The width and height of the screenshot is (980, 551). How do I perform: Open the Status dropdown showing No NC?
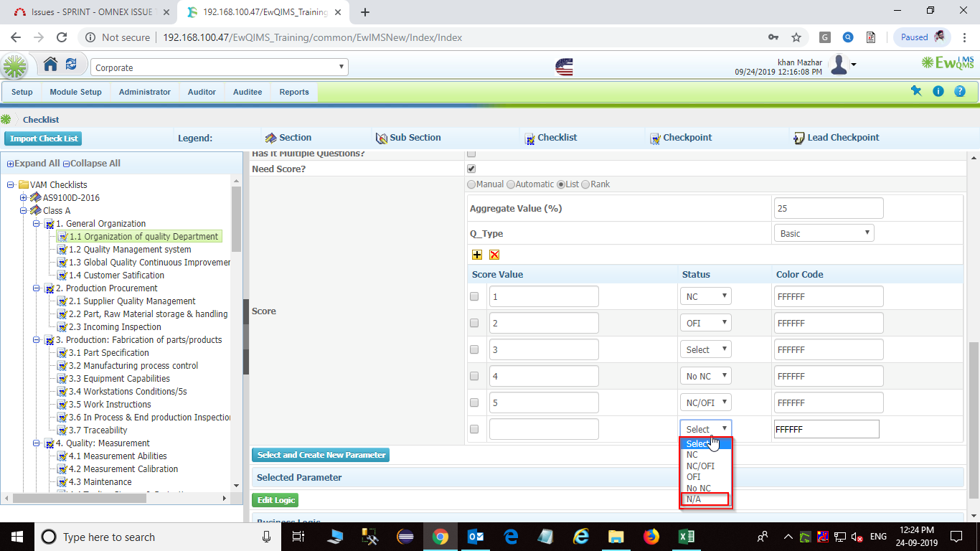click(706, 376)
